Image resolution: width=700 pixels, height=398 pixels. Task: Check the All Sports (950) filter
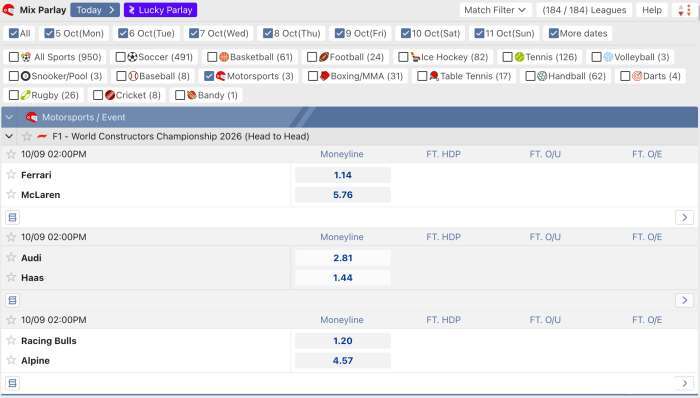pos(14,57)
